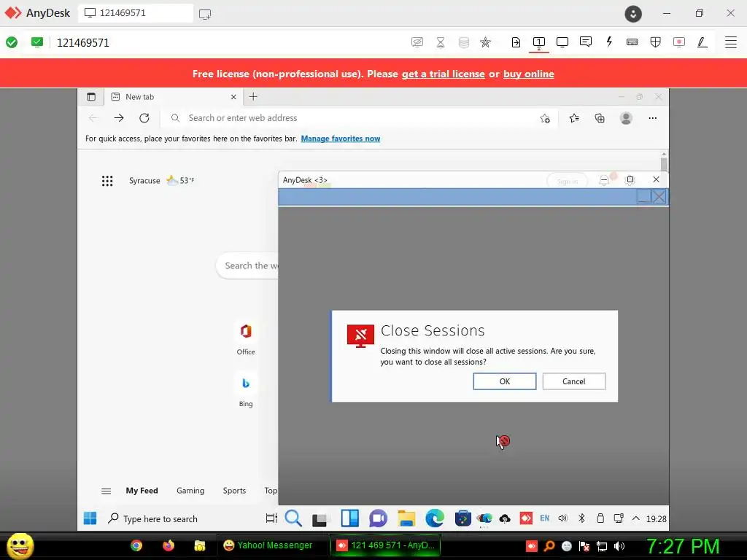747x560 pixels.
Task: Open the Bing shortcut tile
Action: pos(246,391)
